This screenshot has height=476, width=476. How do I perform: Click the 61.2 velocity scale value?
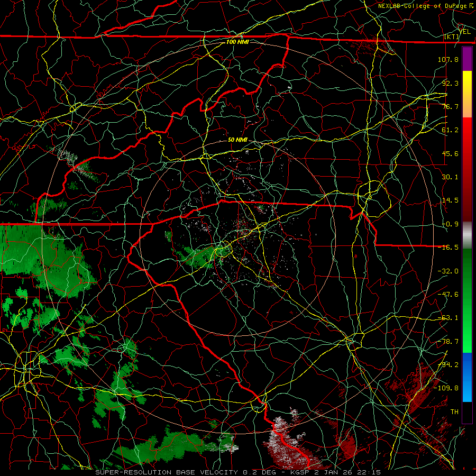tap(450, 130)
